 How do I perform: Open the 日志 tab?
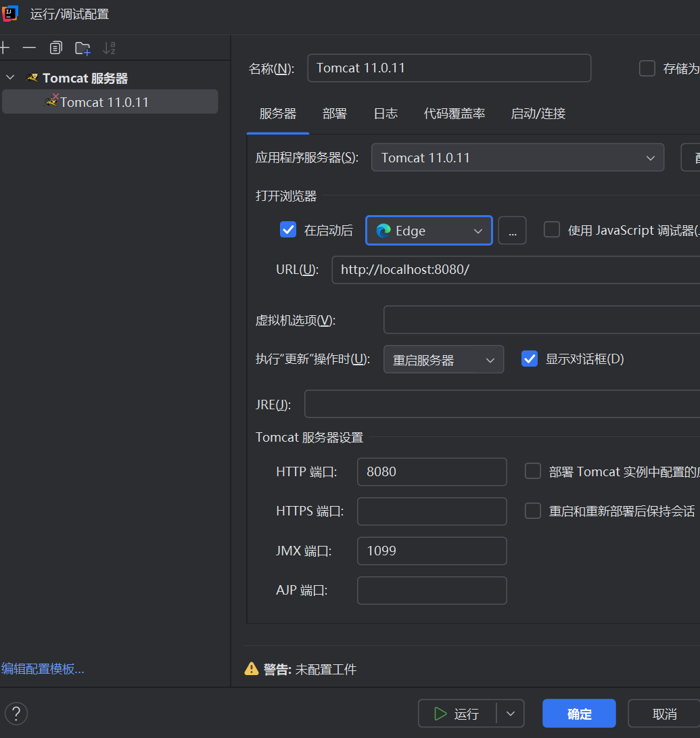(x=386, y=114)
